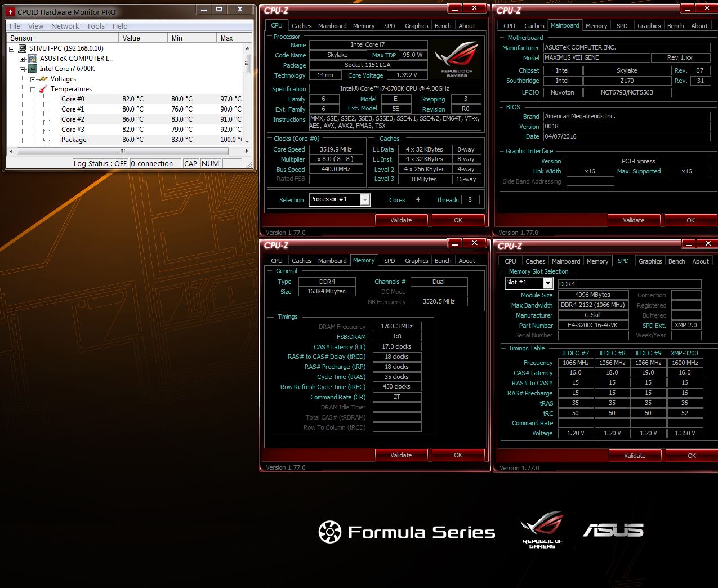Click the Specification field i7-6700K CPU
718x588 pixels.
395,89
